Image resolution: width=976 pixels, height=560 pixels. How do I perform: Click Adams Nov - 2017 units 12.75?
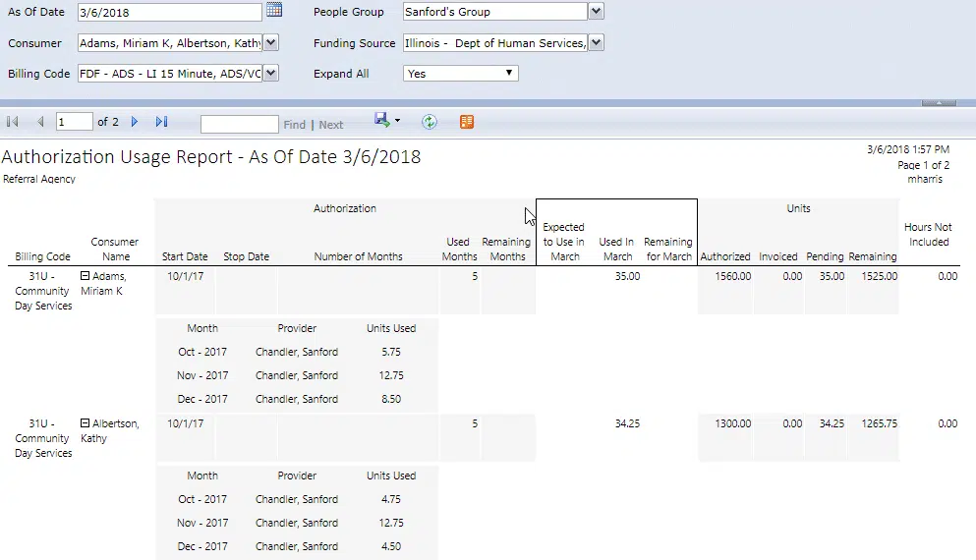pos(391,376)
